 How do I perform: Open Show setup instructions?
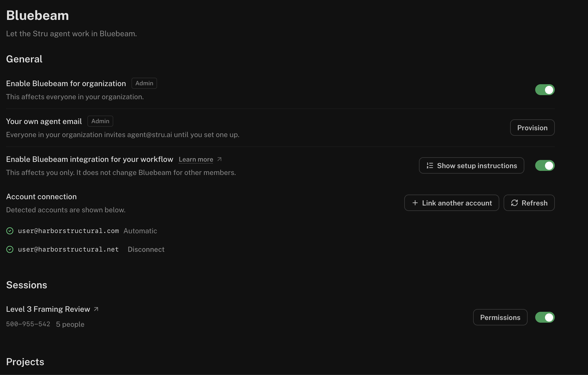pos(471,165)
